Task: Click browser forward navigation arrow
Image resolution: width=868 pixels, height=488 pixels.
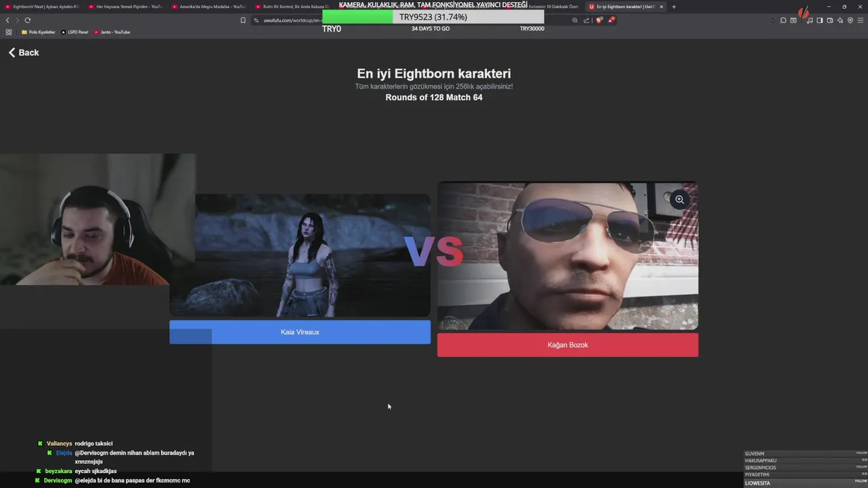Action: coord(18,20)
